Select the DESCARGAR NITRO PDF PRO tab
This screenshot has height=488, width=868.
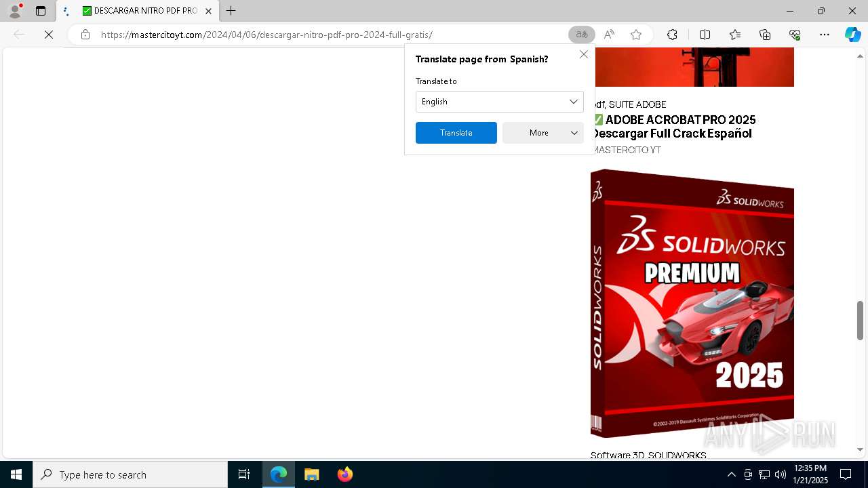click(138, 11)
